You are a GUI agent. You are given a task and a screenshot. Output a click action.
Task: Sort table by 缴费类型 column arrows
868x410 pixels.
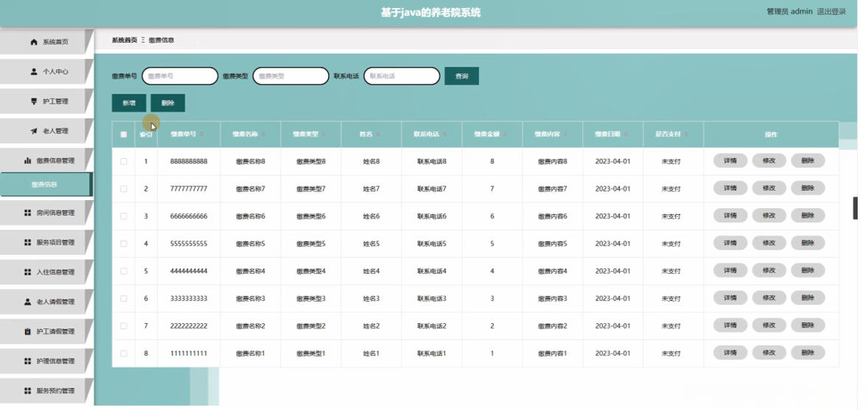pos(323,135)
